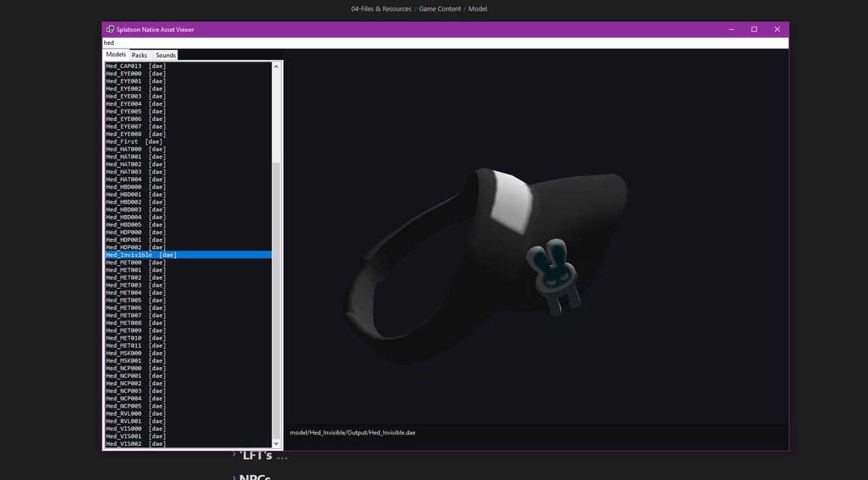The width and height of the screenshot is (868, 480).
Task: Select the Hed_First model
Action: pos(188,142)
